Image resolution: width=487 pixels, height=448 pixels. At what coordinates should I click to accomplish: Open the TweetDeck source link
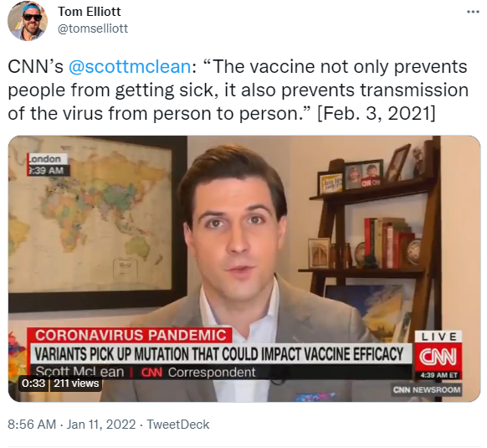coord(178,425)
